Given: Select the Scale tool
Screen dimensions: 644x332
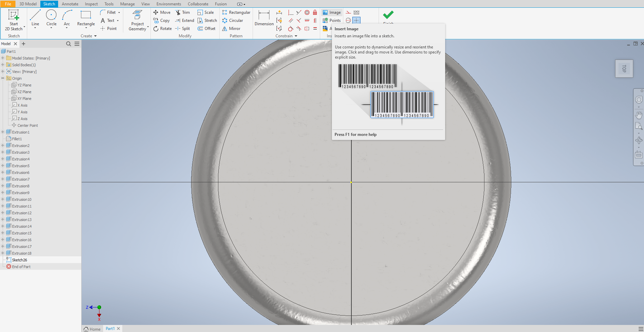Looking at the screenshot, I should pyautogui.click(x=206, y=12).
